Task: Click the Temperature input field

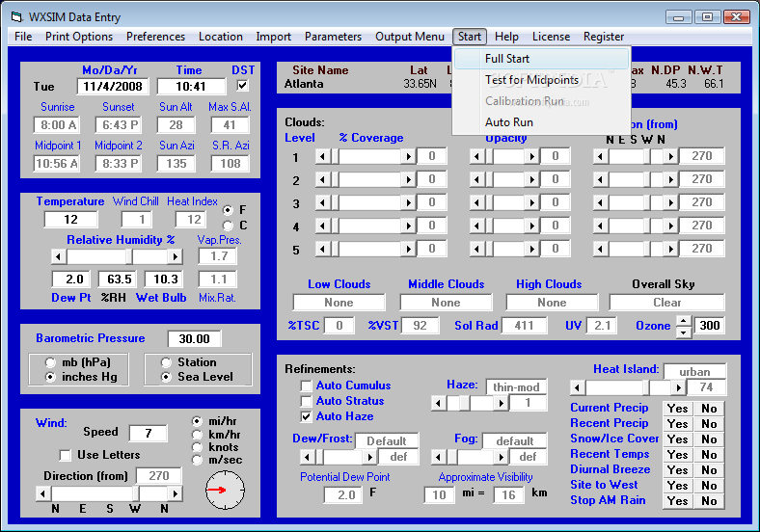Action: pos(70,220)
